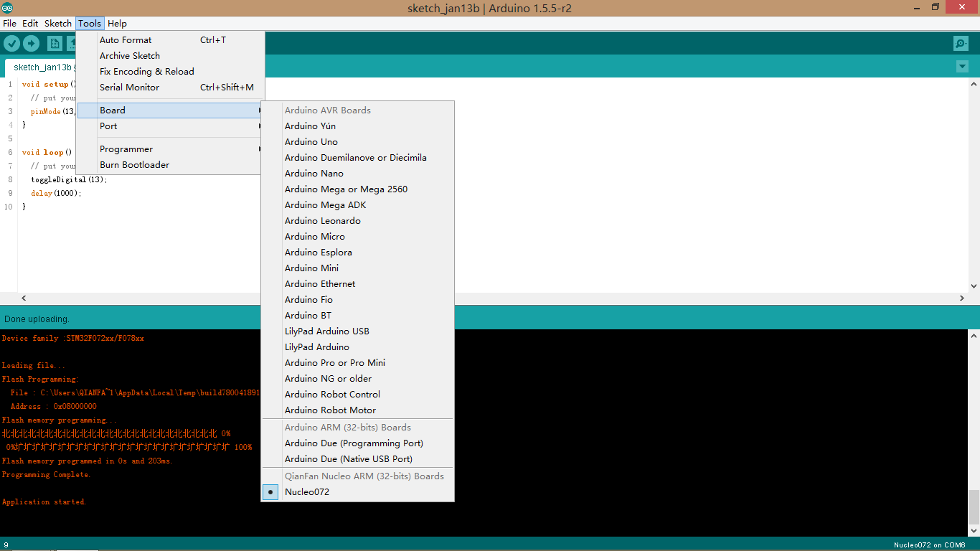Expand the Port submenu
The image size is (980, 551).
171,126
